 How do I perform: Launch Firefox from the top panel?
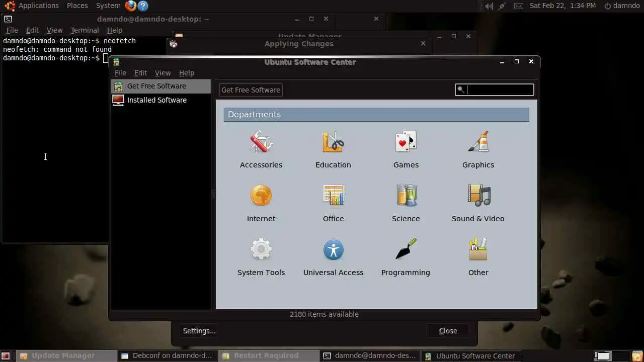(130, 6)
